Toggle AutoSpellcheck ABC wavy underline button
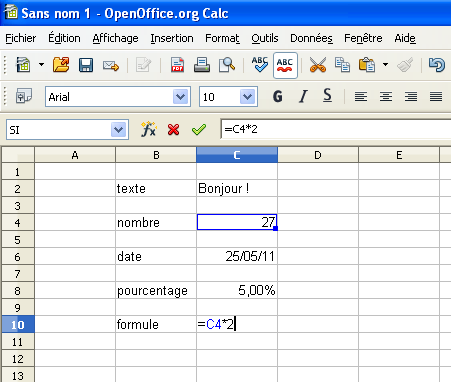This screenshot has width=451, height=382. click(x=285, y=65)
